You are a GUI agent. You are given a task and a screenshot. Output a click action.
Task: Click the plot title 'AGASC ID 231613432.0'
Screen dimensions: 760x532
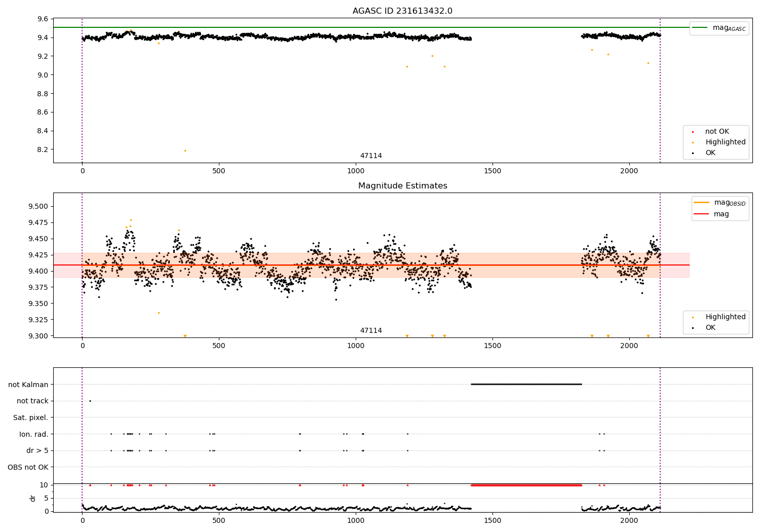click(402, 11)
